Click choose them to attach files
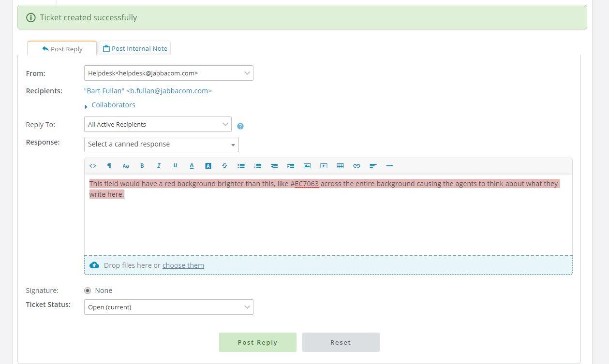The height and width of the screenshot is (364, 609). click(183, 265)
